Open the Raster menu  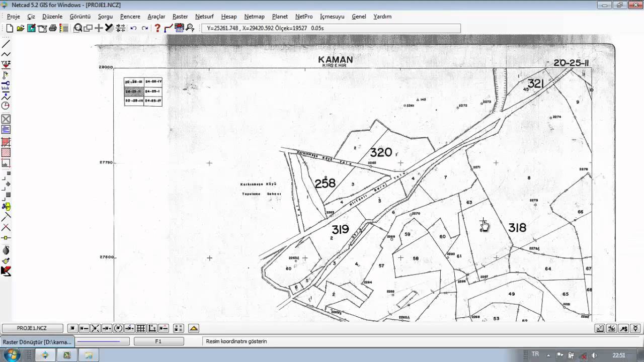click(180, 17)
